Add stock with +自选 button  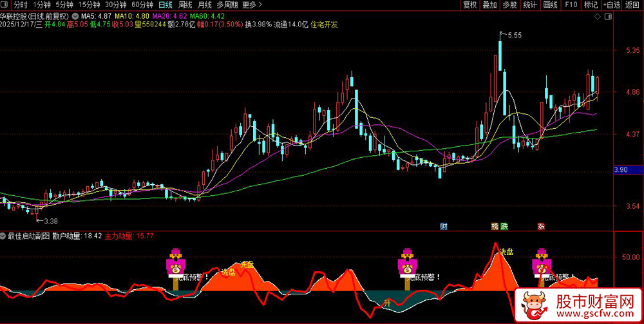point(612,5)
